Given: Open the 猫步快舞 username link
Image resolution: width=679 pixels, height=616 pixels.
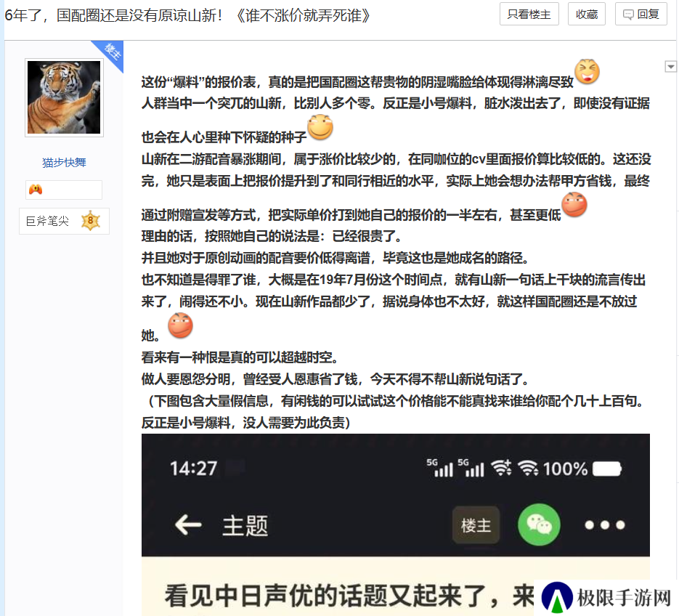Looking at the screenshot, I should coord(64,163).
